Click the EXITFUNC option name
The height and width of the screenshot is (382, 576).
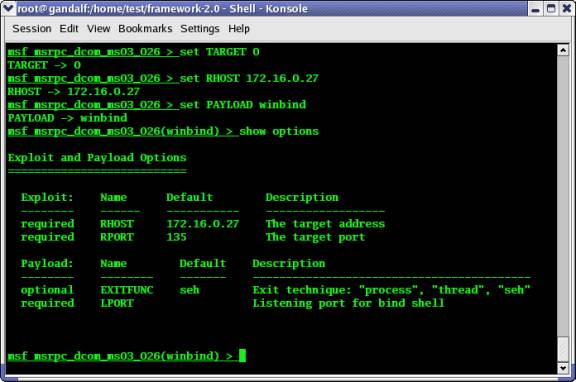tap(127, 290)
